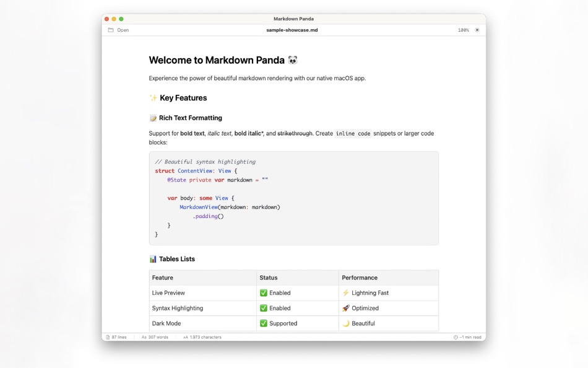The image size is (588, 368).
Task: Click the rocket icon beside Optimized
Action: [x=346, y=308]
